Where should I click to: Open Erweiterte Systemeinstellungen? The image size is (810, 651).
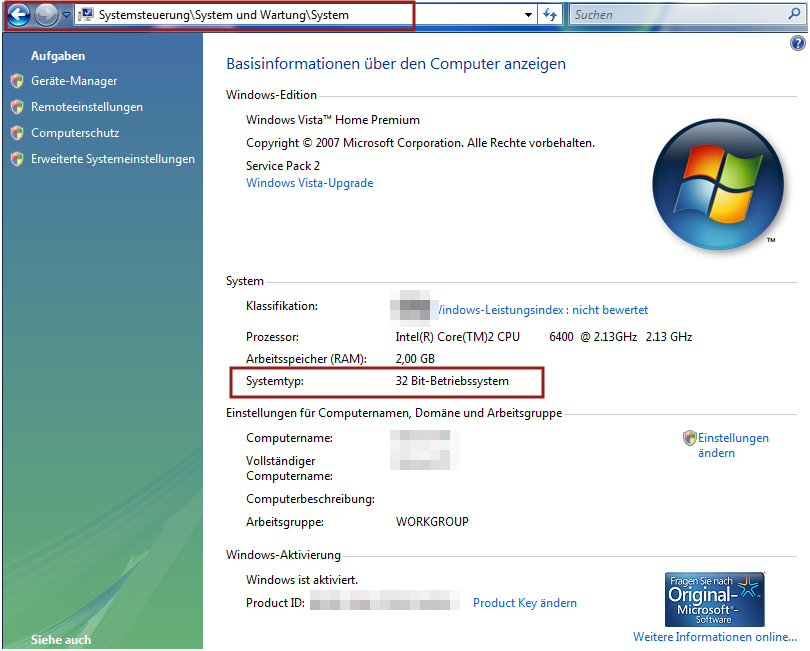click(113, 159)
